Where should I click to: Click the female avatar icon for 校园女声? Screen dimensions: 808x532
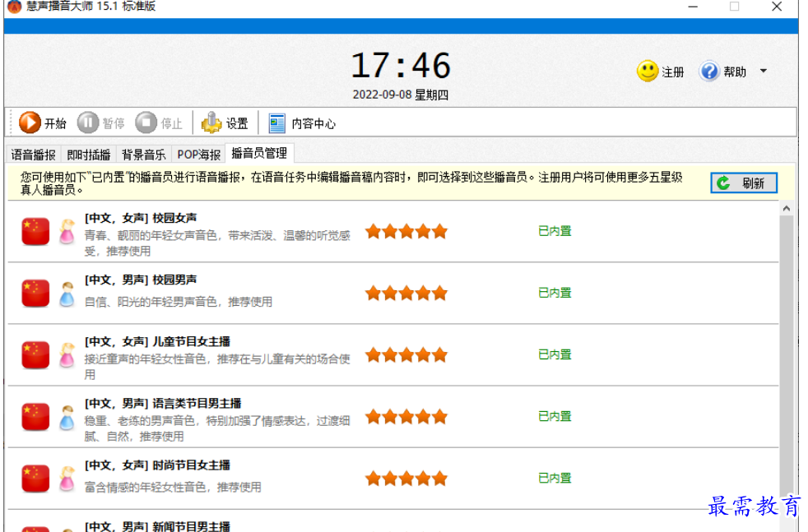pyautogui.click(x=67, y=232)
